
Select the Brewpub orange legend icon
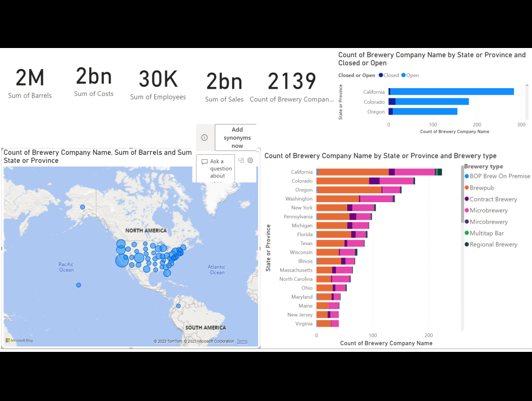pos(466,188)
